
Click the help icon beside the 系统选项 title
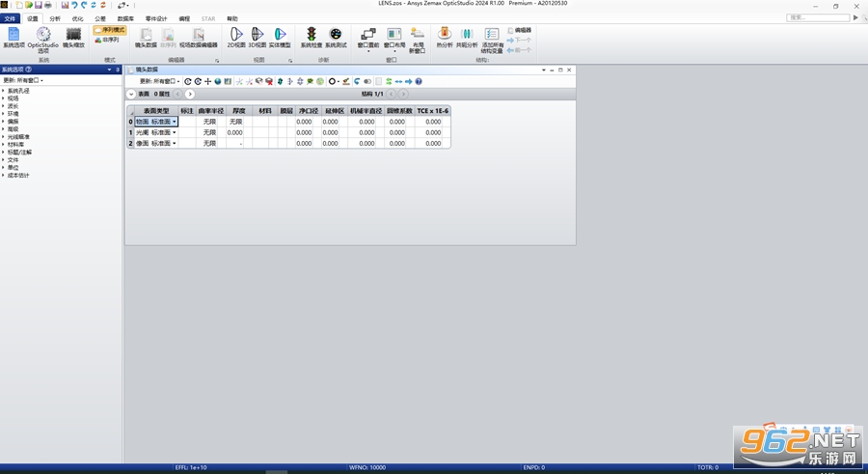[28, 70]
